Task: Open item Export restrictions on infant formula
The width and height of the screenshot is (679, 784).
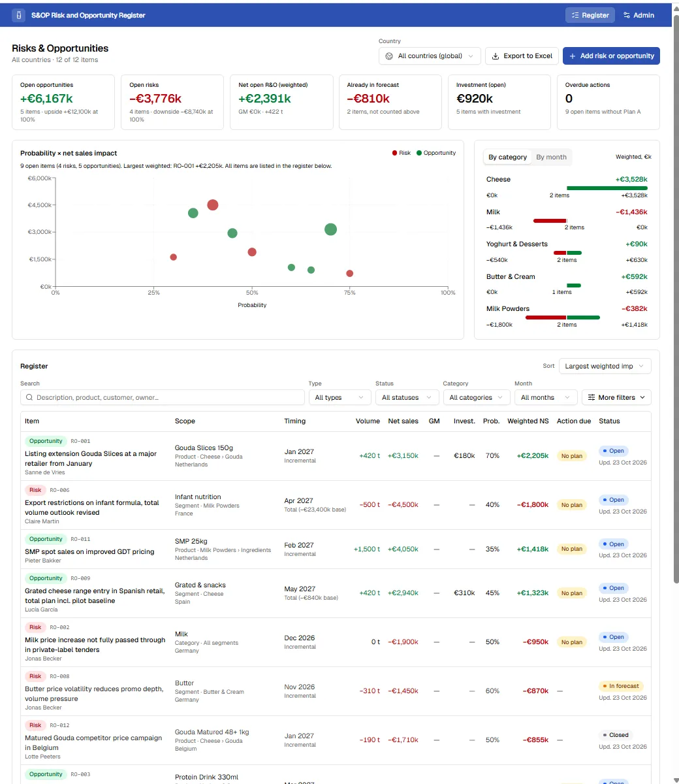Action: click(x=92, y=508)
